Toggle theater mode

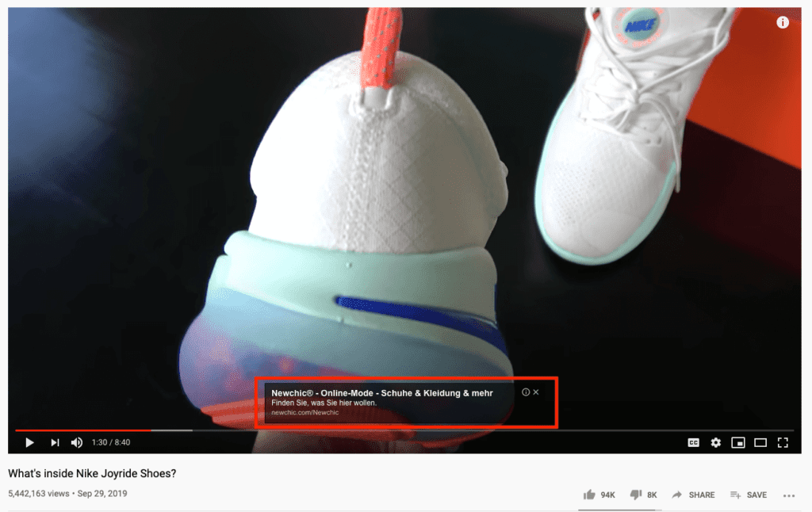pyautogui.click(x=761, y=442)
